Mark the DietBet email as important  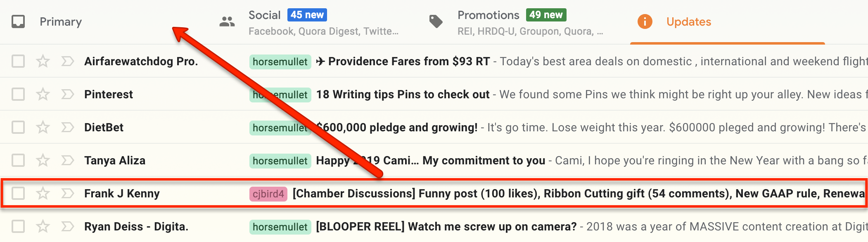[x=67, y=128]
